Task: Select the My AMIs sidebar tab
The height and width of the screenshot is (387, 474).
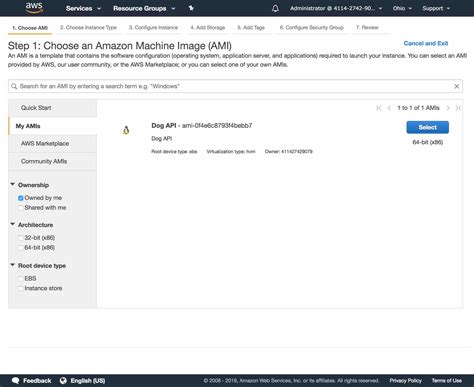Action: (x=53, y=126)
